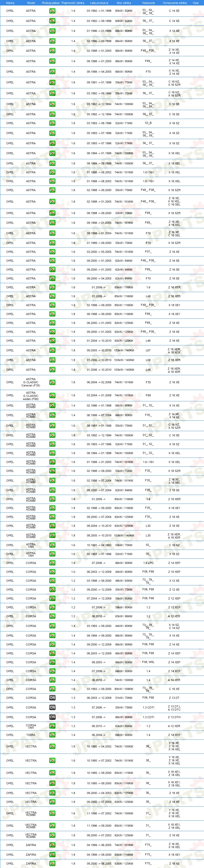Image resolution: width=204 pixels, height=868 pixels.
Task: Click the L67 body cell
Action: click(148, 350)
